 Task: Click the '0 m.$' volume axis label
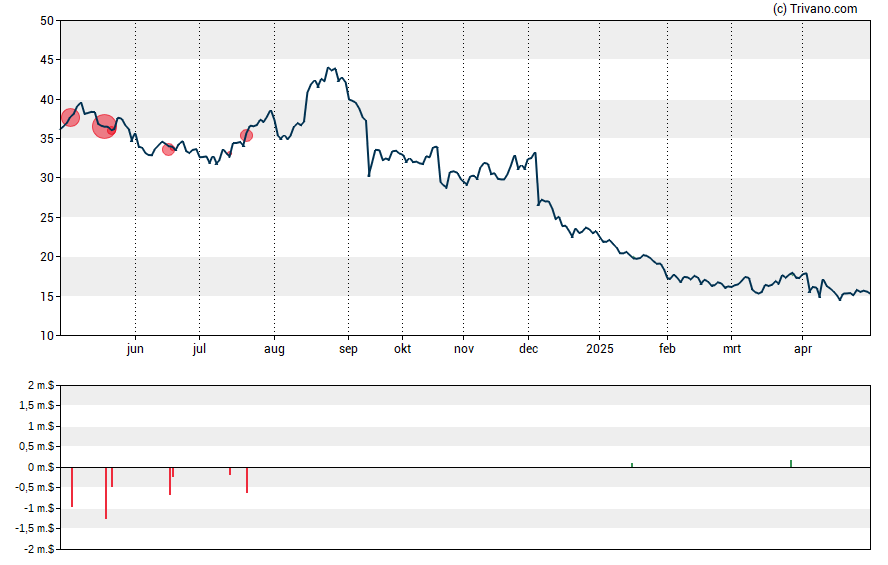pos(41,467)
